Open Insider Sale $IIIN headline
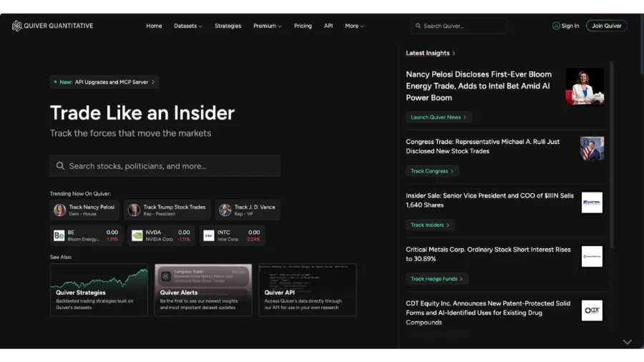644x362 pixels. click(x=489, y=200)
